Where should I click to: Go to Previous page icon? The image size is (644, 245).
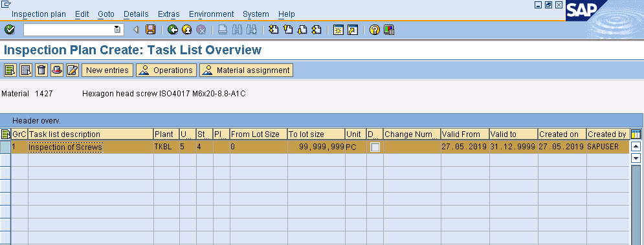point(288,30)
